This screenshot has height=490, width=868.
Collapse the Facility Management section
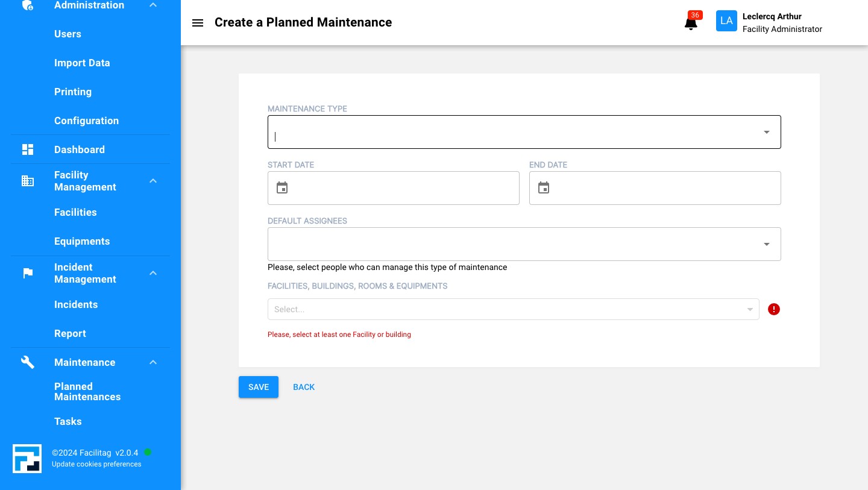click(153, 181)
